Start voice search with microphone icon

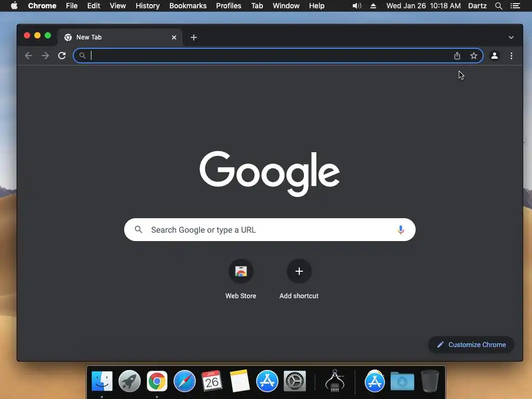pos(401,230)
